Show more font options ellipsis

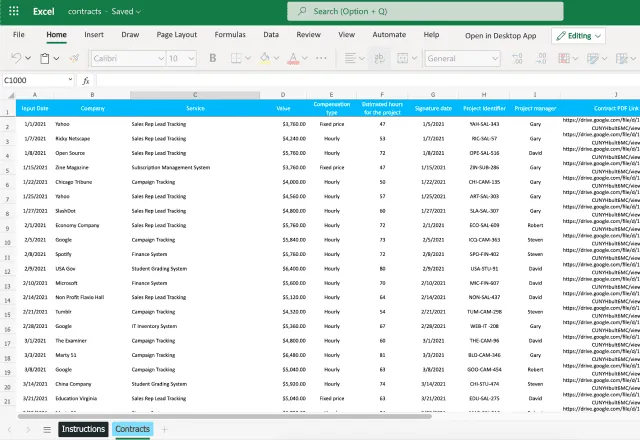point(321,58)
